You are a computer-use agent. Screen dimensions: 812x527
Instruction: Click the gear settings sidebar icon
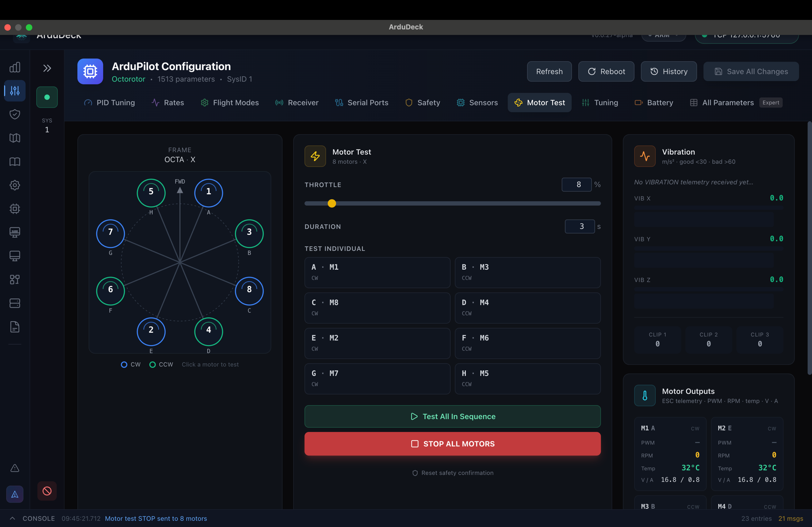(15, 185)
